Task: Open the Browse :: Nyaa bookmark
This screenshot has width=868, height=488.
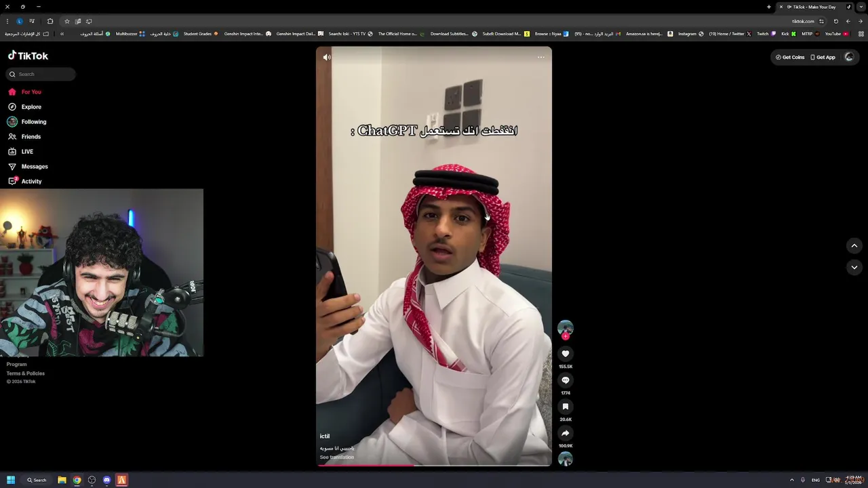Action: tap(551, 34)
